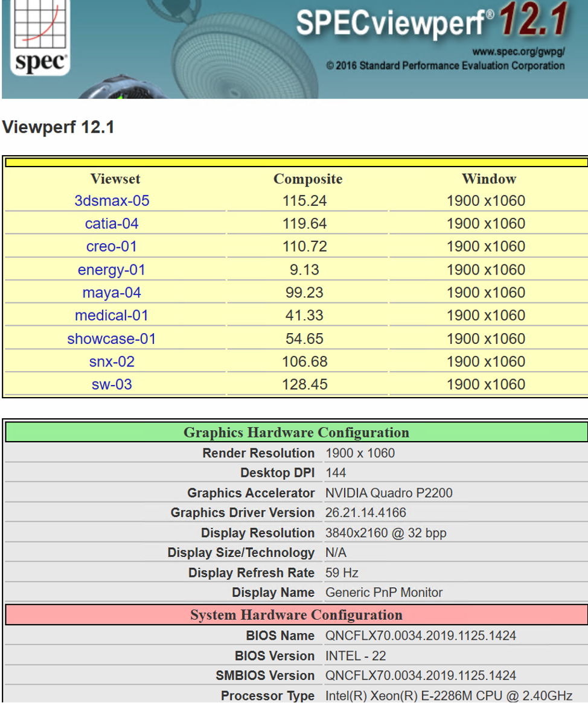Click the Viewset column header
Viewport: 588px width, 703px height.
point(115,179)
